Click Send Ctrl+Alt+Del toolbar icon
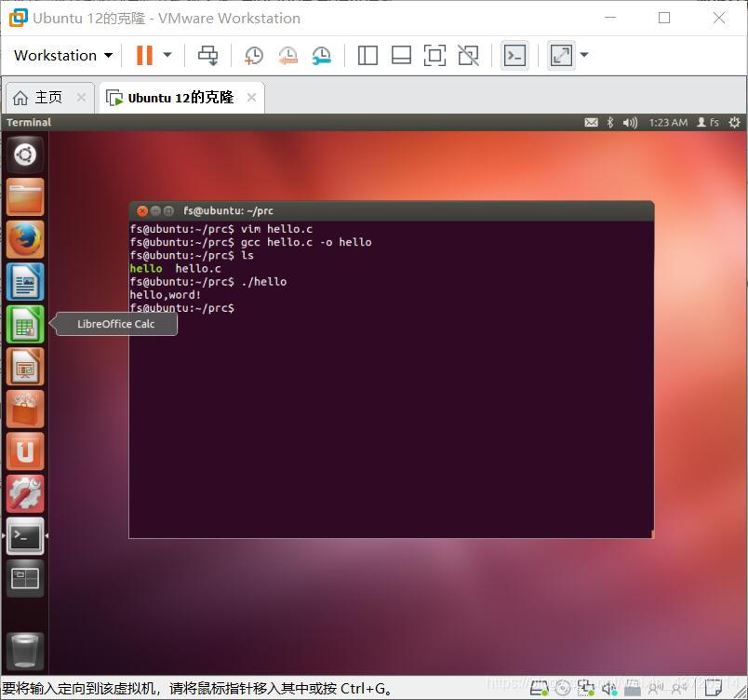This screenshot has width=748, height=700. click(x=208, y=55)
